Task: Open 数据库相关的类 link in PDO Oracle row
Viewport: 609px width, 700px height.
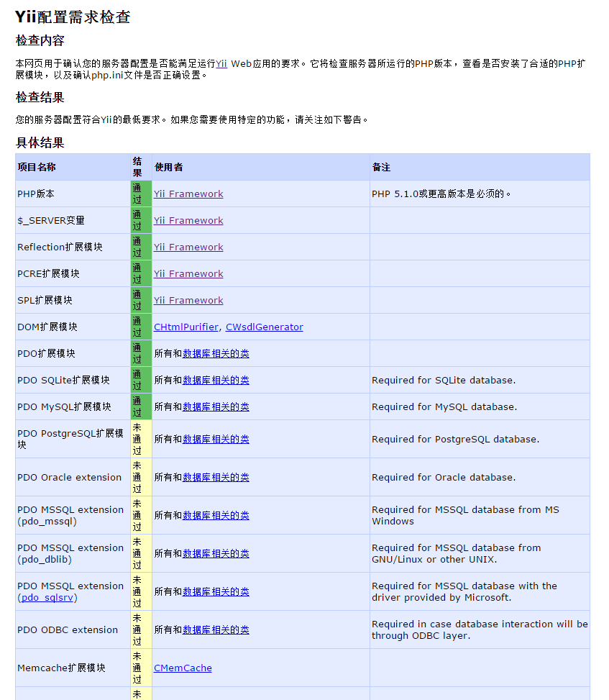Action: point(216,477)
